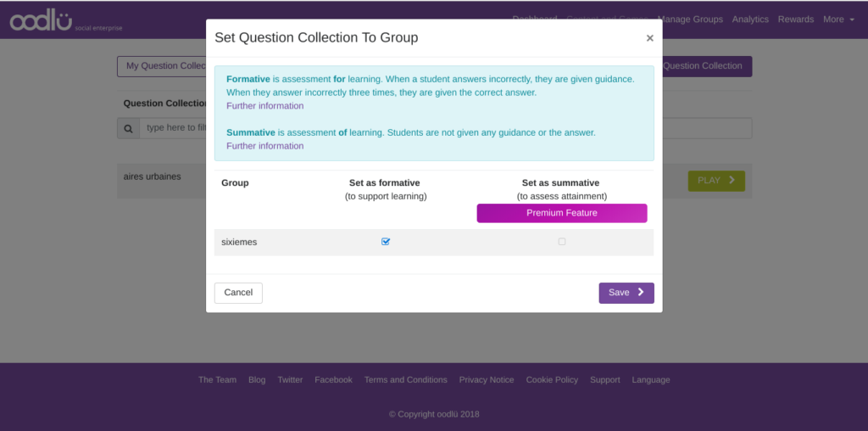The width and height of the screenshot is (868, 431).
Task: Open Further information under Summative
Action: 264,146
